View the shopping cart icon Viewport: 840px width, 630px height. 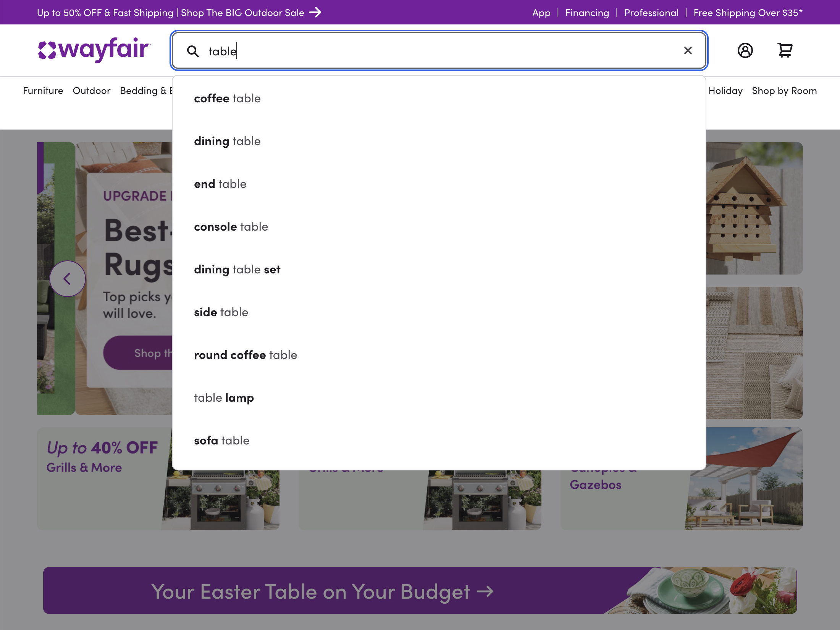click(x=785, y=50)
